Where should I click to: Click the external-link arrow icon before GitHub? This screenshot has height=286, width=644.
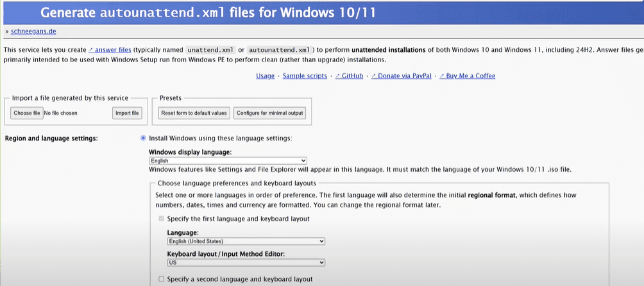pos(337,76)
